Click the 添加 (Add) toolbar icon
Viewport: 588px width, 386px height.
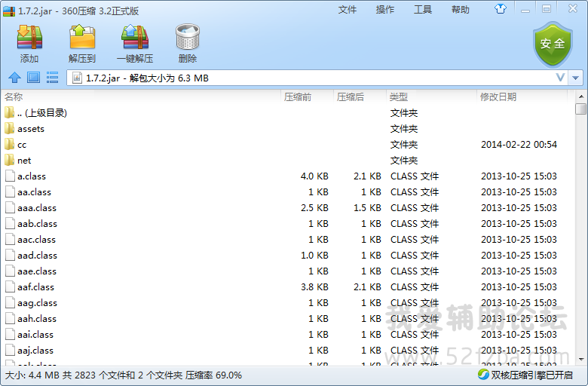(x=29, y=38)
